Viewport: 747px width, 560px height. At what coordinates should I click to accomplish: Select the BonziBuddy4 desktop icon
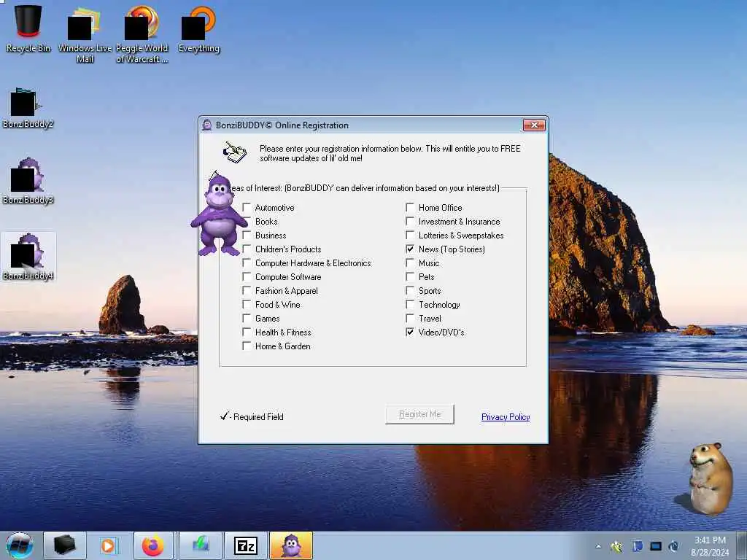coord(28,257)
